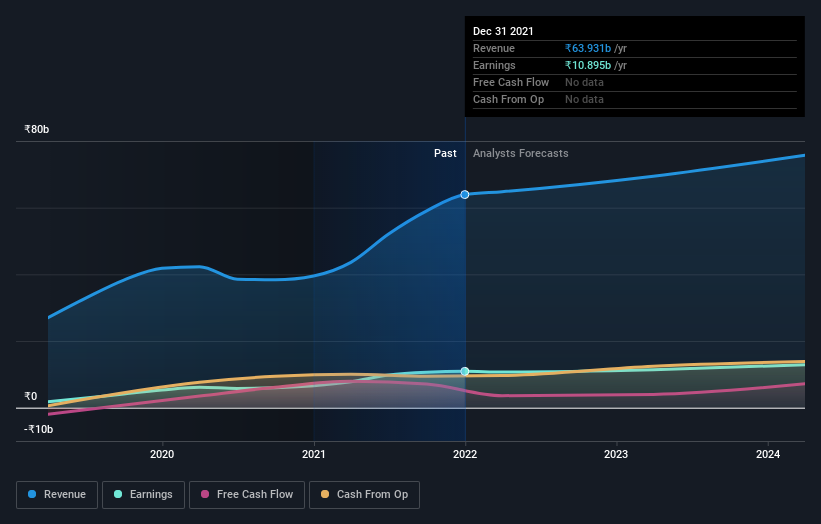The width and height of the screenshot is (821, 524).
Task: Click the ₹10.895b earnings value in tooltip
Action: click(588, 65)
